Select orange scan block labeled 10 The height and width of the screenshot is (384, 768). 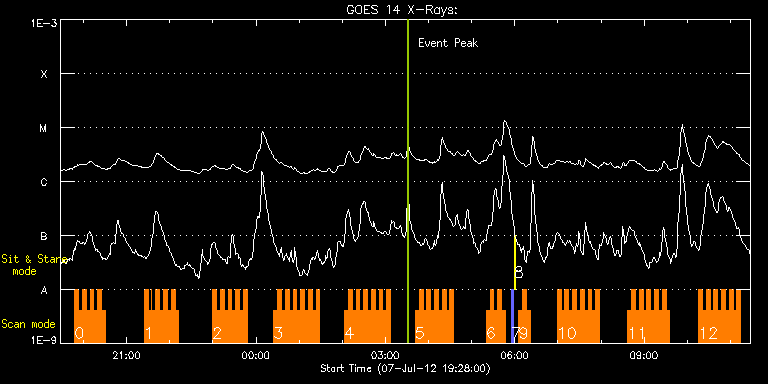coord(578,316)
